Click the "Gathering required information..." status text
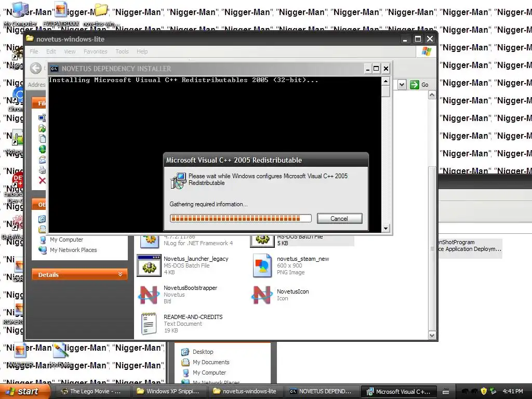 208,204
